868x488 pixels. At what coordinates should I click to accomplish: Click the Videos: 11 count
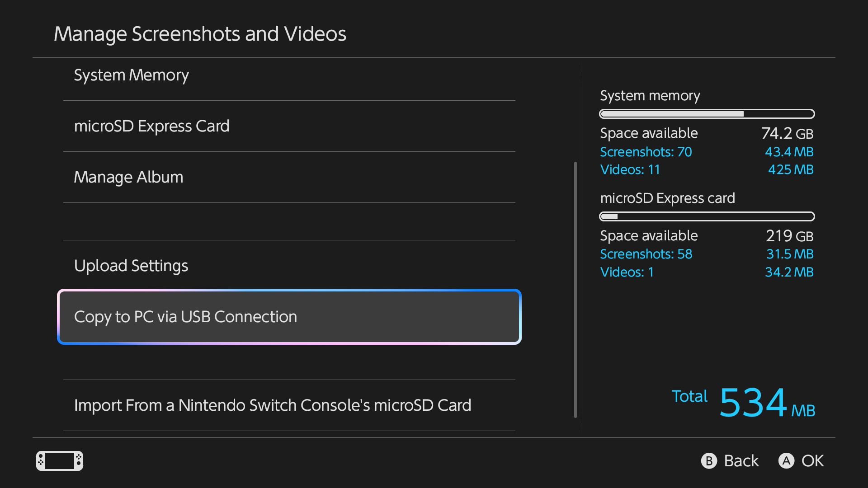pyautogui.click(x=630, y=169)
